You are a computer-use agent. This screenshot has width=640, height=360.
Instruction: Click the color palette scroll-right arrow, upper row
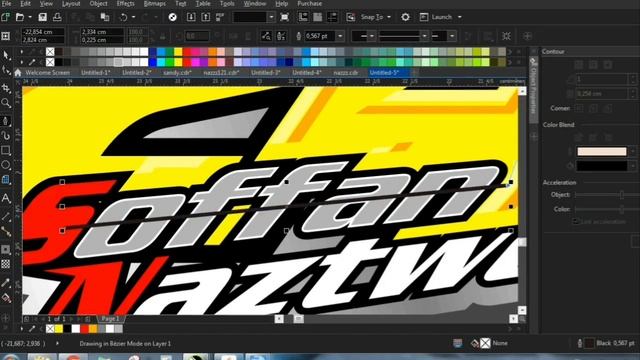509,52
